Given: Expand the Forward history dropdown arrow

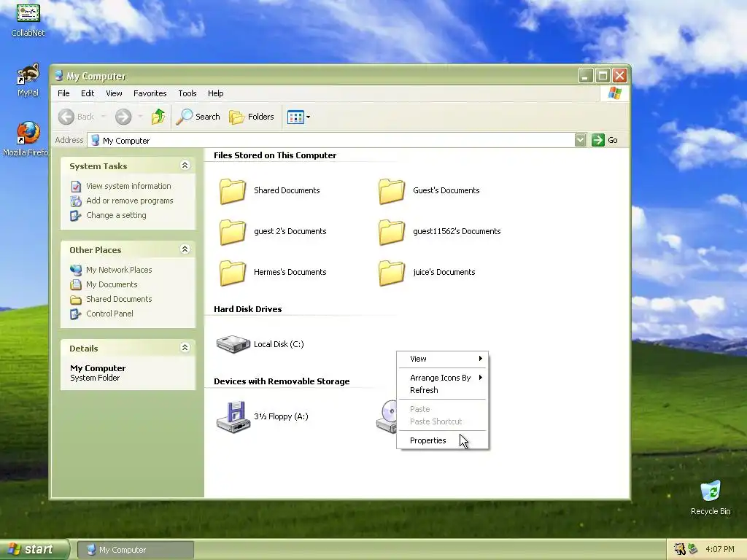Looking at the screenshot, I should 140,117.
